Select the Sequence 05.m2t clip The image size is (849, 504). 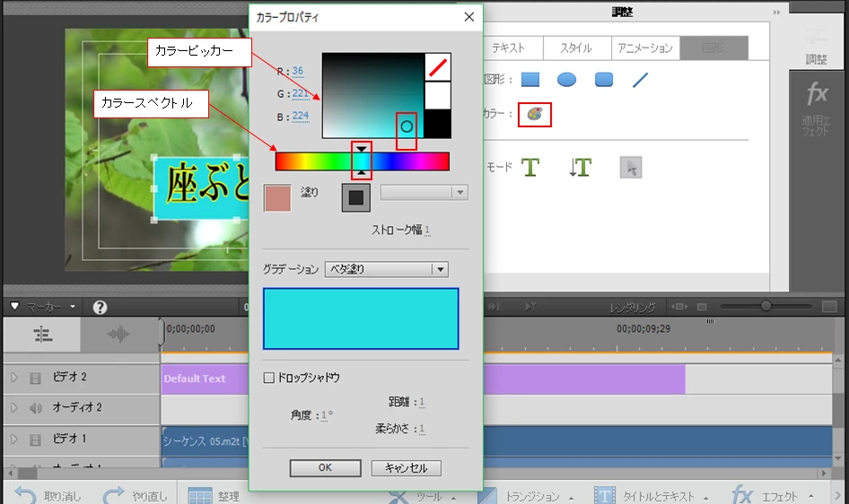pyautogui.click(x=496, y=441)
